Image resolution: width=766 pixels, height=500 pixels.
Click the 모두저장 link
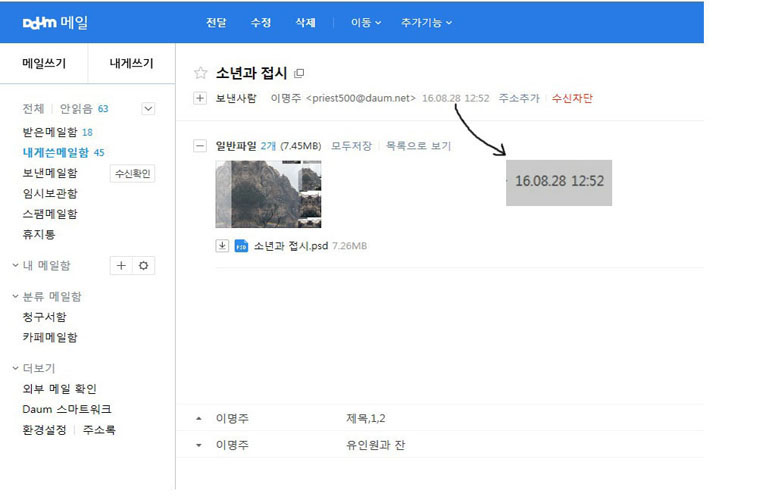tap(351, 146)
